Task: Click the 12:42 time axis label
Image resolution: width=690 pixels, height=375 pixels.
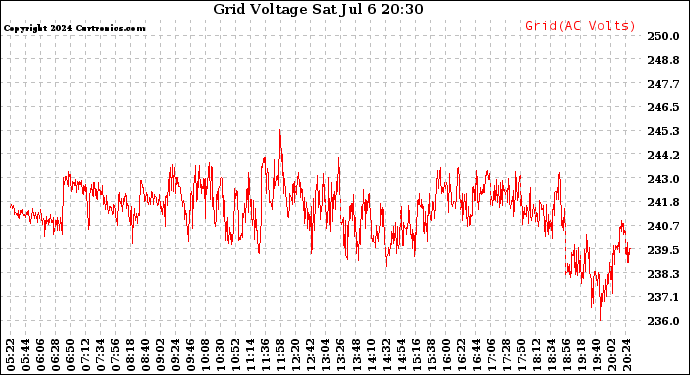Action: click(311, 355)
